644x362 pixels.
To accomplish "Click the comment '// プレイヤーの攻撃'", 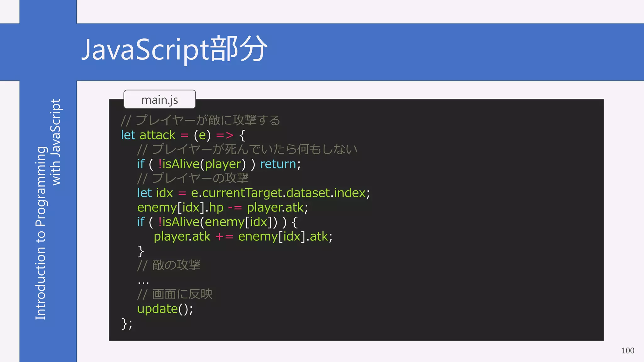I will [193, 178].
